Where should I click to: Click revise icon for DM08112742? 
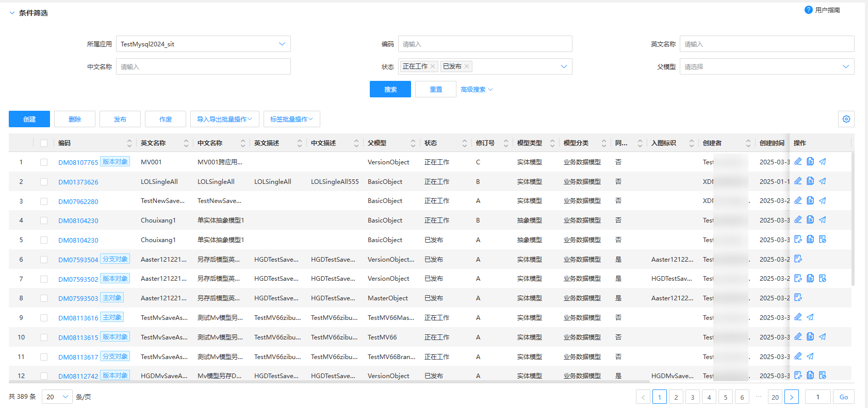(x=798, y=375)
